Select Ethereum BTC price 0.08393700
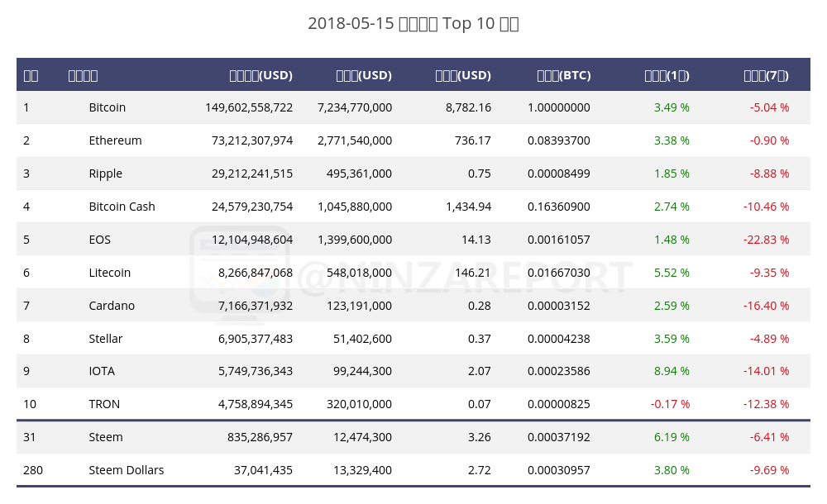This screenshot has width=827, height=504. [x=559, y=140]
